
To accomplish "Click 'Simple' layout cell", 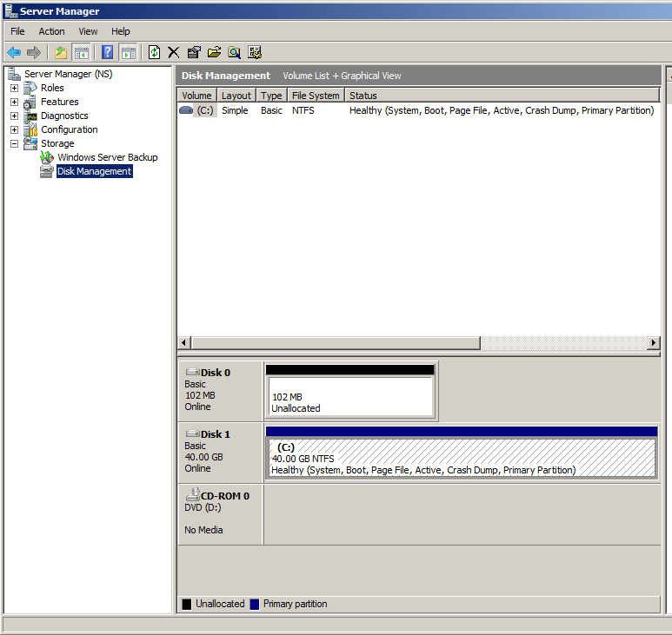I will tap(235, 110).
